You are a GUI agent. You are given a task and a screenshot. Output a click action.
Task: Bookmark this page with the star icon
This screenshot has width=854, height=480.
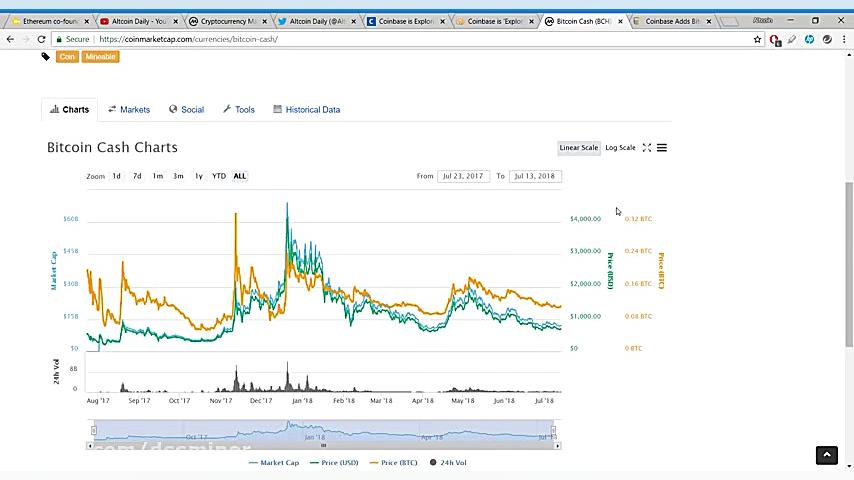pyautogui.click(x=757, y=39)
